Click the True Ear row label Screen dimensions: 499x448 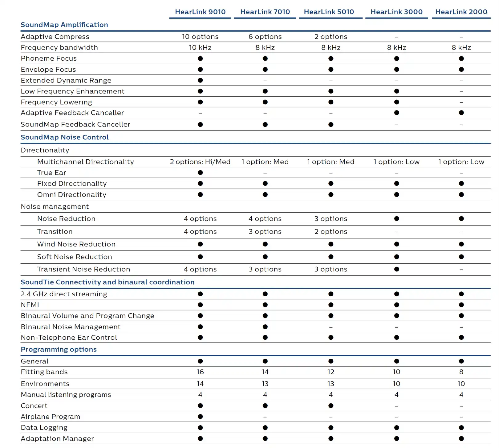tap(51, 173)
